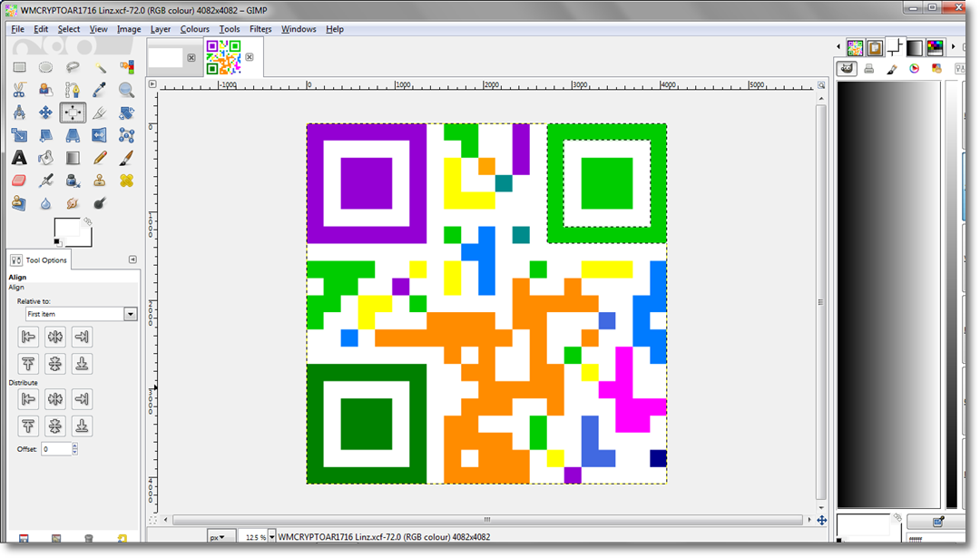Align left edge of target

(28, 337)
